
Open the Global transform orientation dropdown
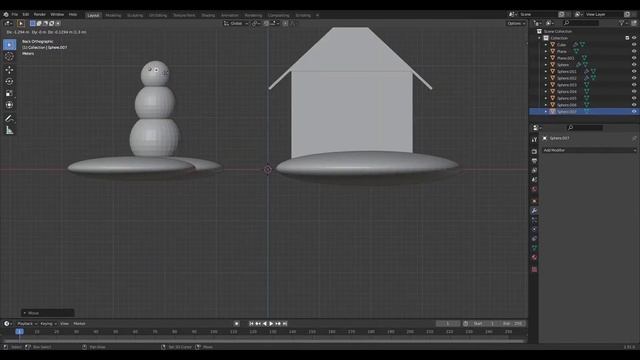click(x=236, y=24)
